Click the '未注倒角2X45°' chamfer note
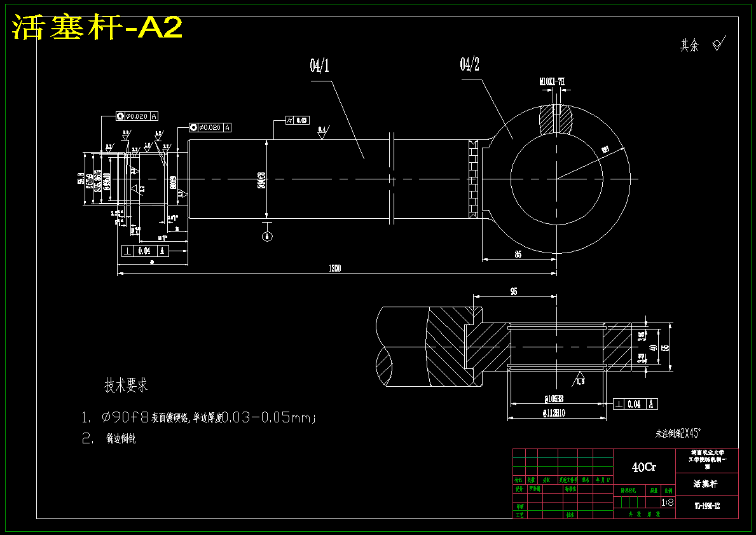 tap(677, 433)
